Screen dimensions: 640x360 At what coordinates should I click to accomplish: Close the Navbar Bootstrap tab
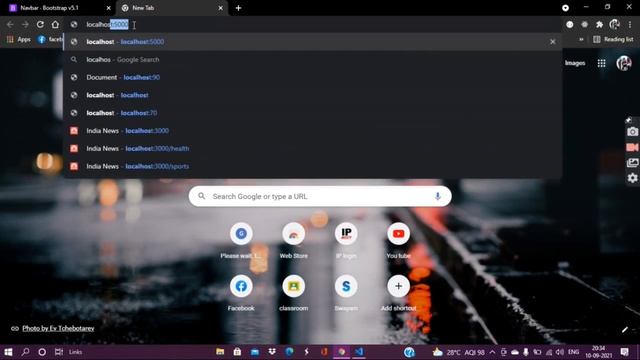pyautogui.click(x=109, y=8)
